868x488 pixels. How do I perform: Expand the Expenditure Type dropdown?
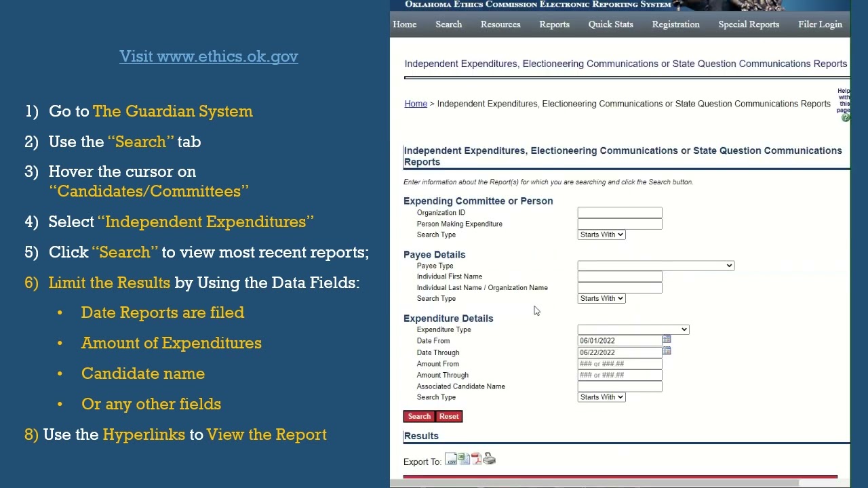pyautogui.click(x=633, y=329)
